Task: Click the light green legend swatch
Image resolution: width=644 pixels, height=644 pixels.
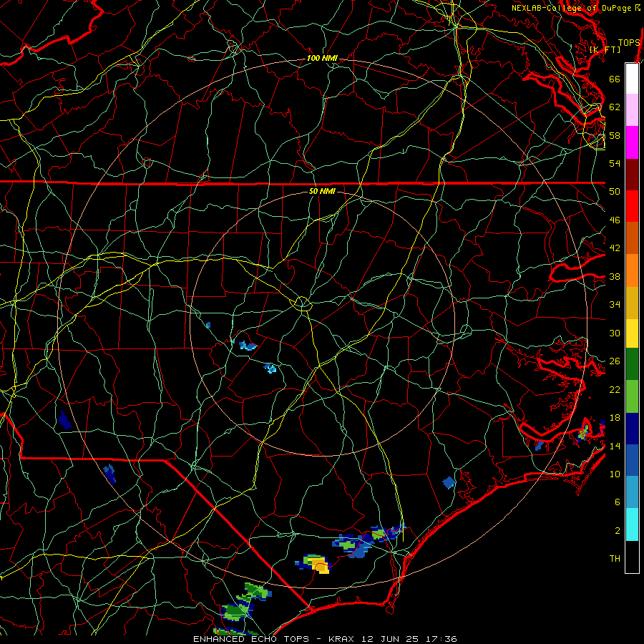Action: point(632,396)
